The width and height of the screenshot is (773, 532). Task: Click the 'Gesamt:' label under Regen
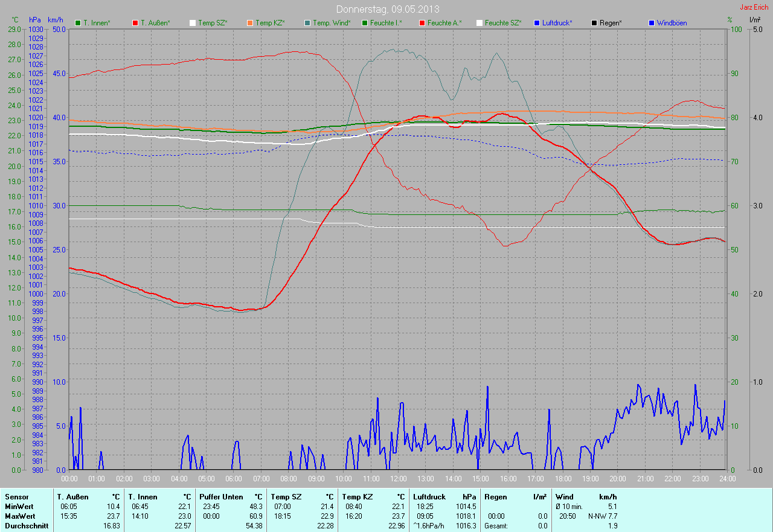(x=496, y=526)
